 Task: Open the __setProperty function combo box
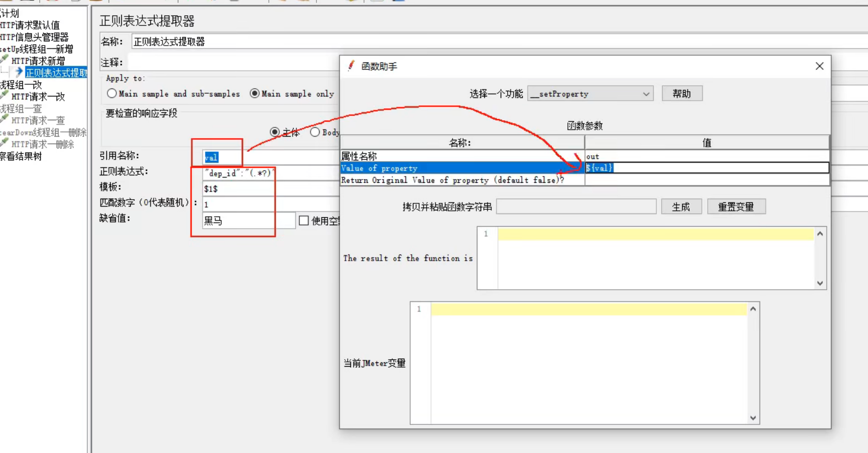[x=590, y=94]
